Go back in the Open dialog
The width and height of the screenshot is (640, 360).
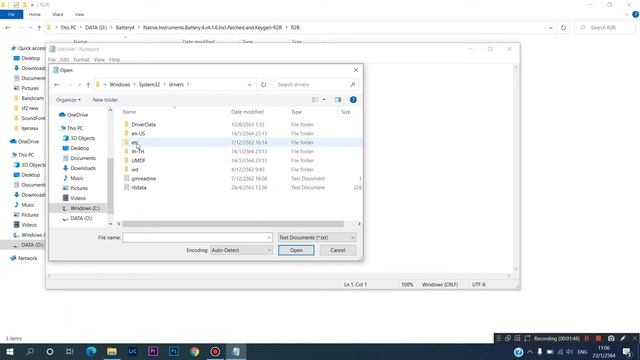(x=57, y=84)
